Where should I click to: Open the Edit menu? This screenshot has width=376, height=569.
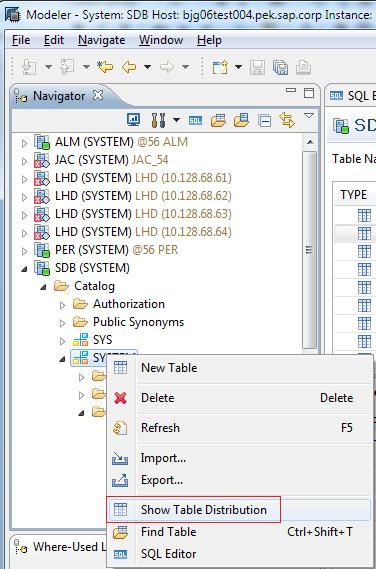(53, 40)
